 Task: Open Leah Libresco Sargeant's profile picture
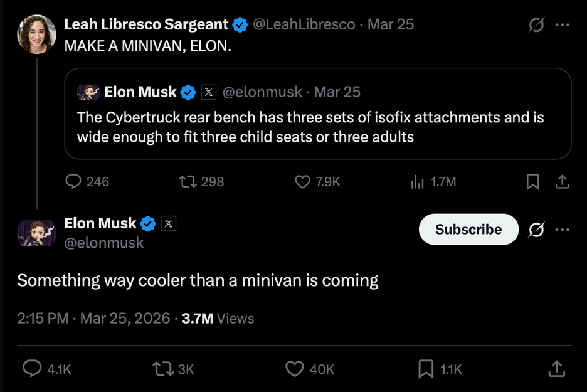[x=37, y=34]
